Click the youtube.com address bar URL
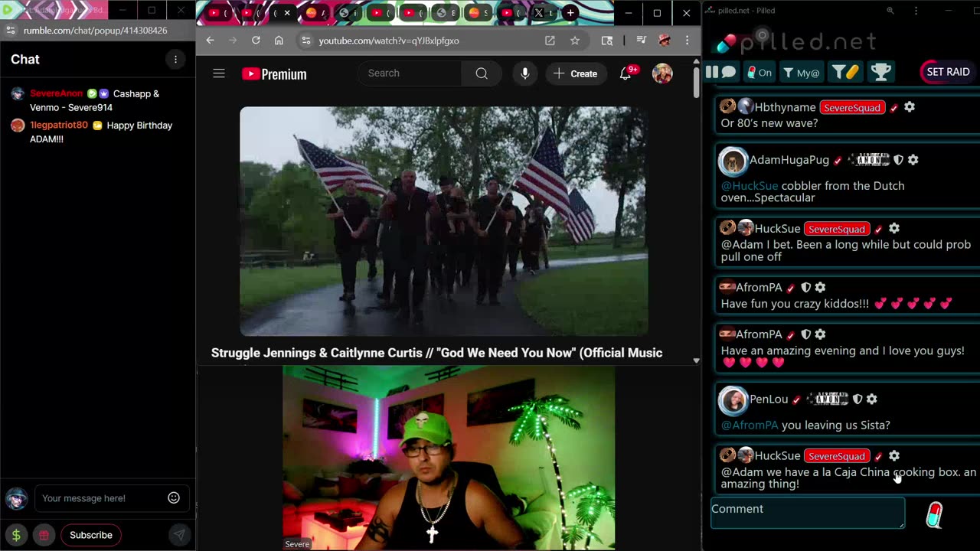Viewport: 980px width, 551px height. tap(389, 41)
